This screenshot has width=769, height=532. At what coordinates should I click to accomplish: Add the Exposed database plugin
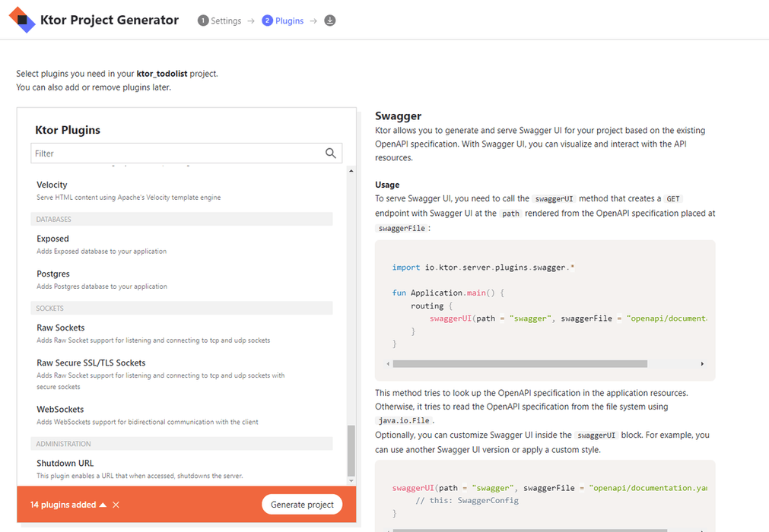point(52,239)
